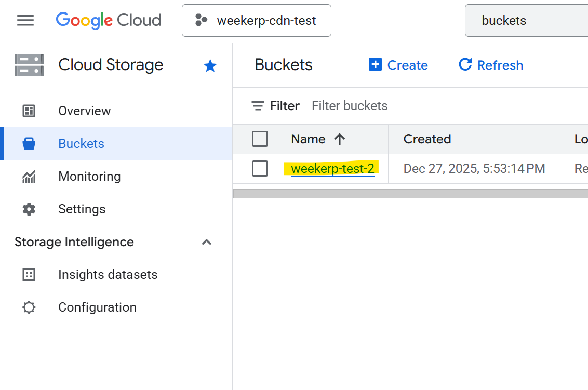Click the Configuration icon in sidebar

[x=29, y=307]
